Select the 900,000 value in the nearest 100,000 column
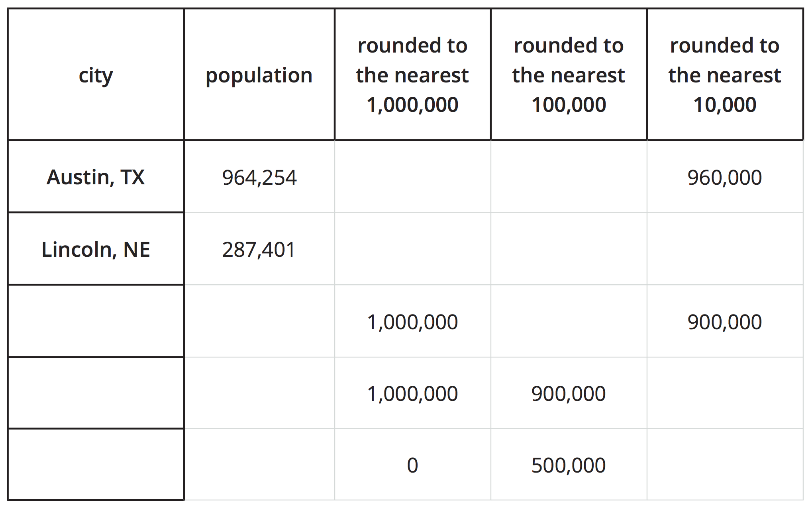Image resolution: width=812 pixels, height=508 pixels. pos(569,394)
